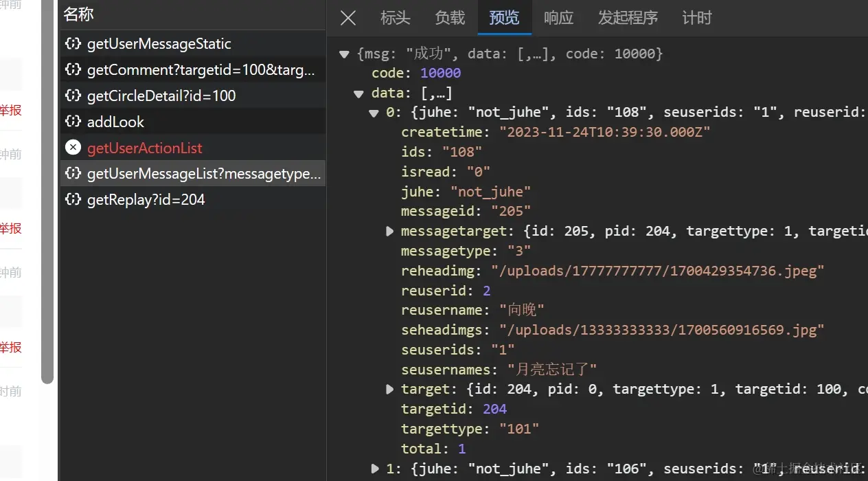Collapse the data array node
The width and height of the screenshot is (868, 481).
[x=358, y=94]
